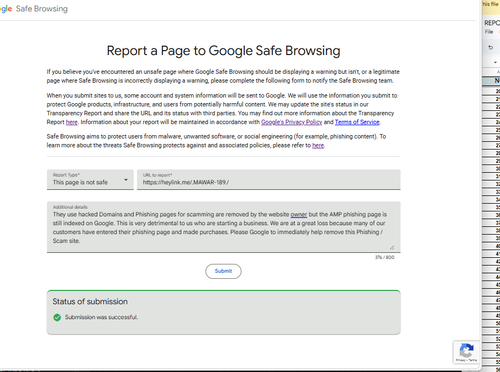Expand the small arrow below undo in spreadsheet window
500x372 pixels.
[x=495, y=62]
